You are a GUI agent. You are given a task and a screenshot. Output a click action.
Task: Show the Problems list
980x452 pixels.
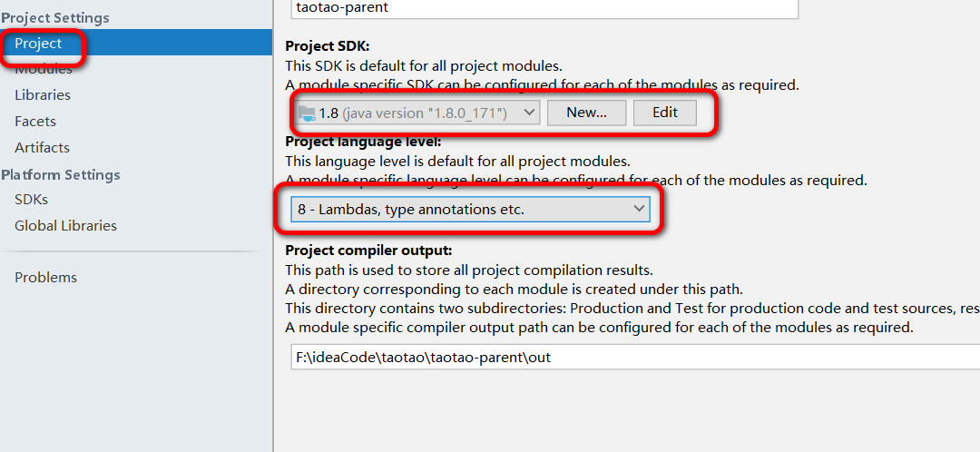point(45,278)
